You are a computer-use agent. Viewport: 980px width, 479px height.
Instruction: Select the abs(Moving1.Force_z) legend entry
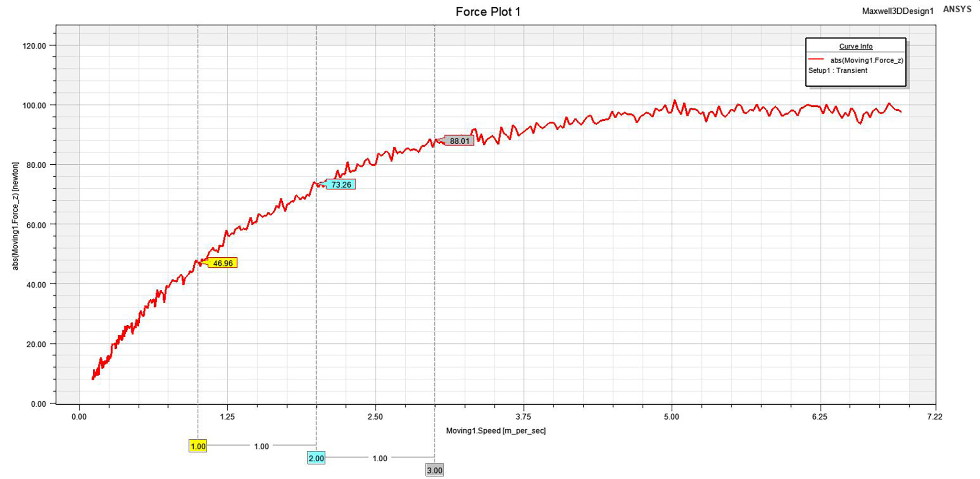867,60
